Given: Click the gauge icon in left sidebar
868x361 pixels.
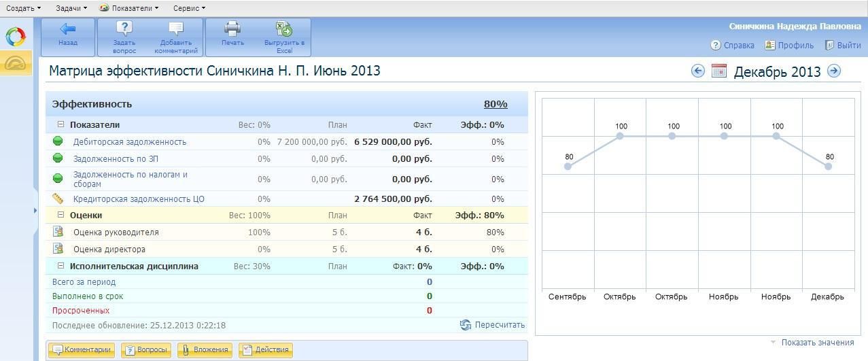Looking at the screenshot, I should [x=15, y=63].
